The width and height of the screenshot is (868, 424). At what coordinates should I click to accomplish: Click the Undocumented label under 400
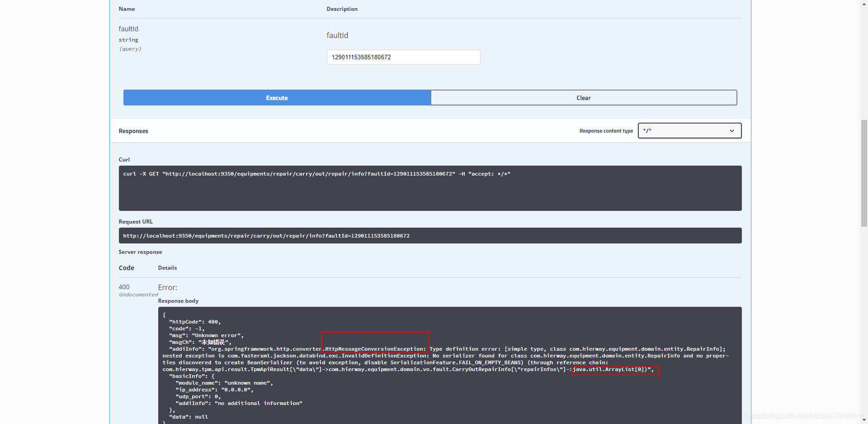(x=138, y=295)
